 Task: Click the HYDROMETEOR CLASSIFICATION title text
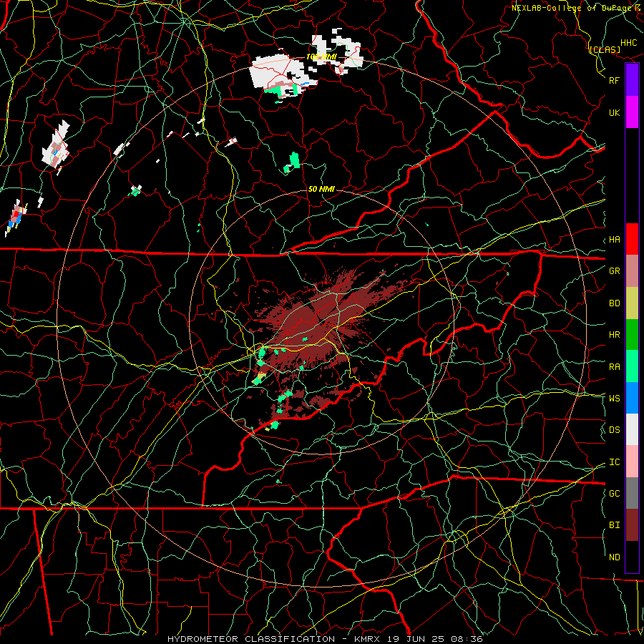[x=251, y=639]
